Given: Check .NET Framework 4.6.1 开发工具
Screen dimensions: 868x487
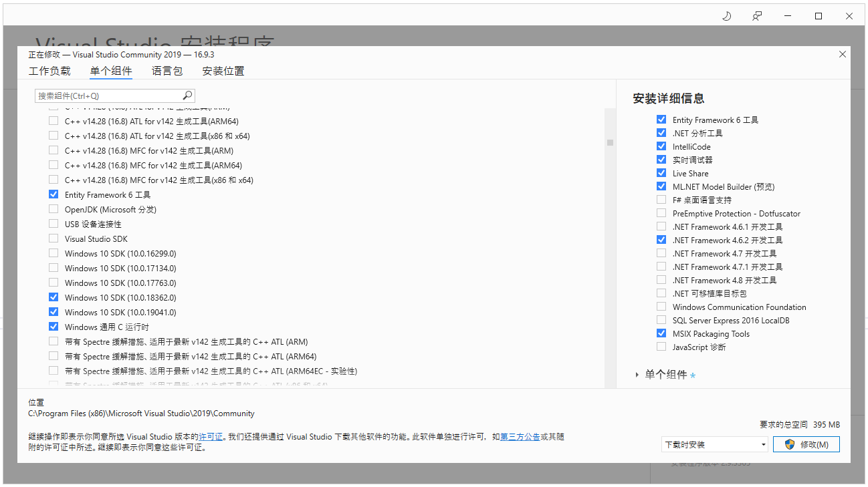Looking at the screenshot, I should [661, 226].
